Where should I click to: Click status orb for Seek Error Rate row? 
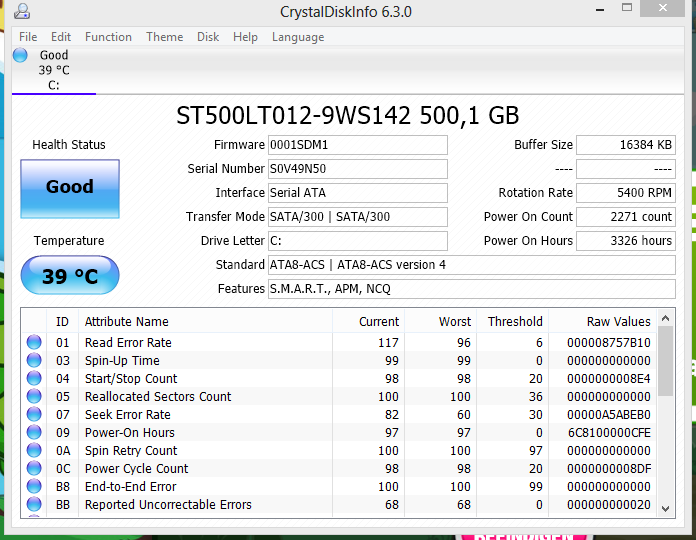point(34,414)
